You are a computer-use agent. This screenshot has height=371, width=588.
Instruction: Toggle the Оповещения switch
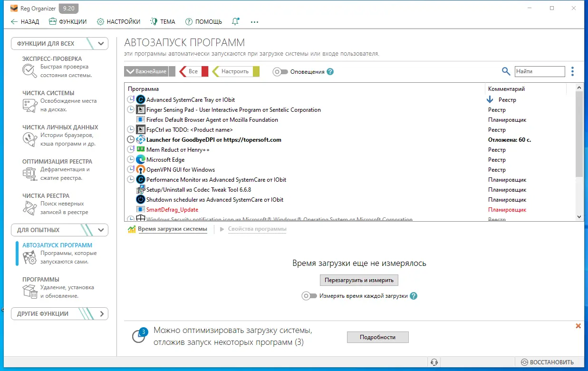point(280,72)
